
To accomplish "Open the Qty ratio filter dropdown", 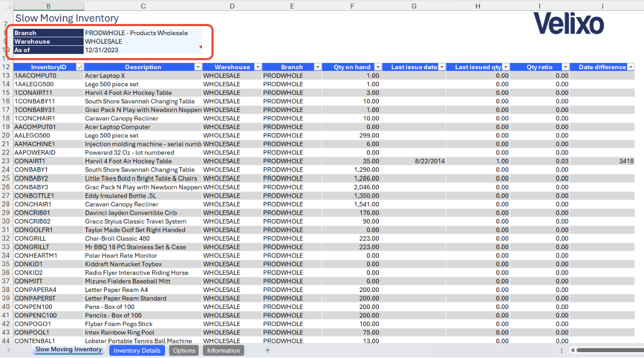I will pos(566,67).
